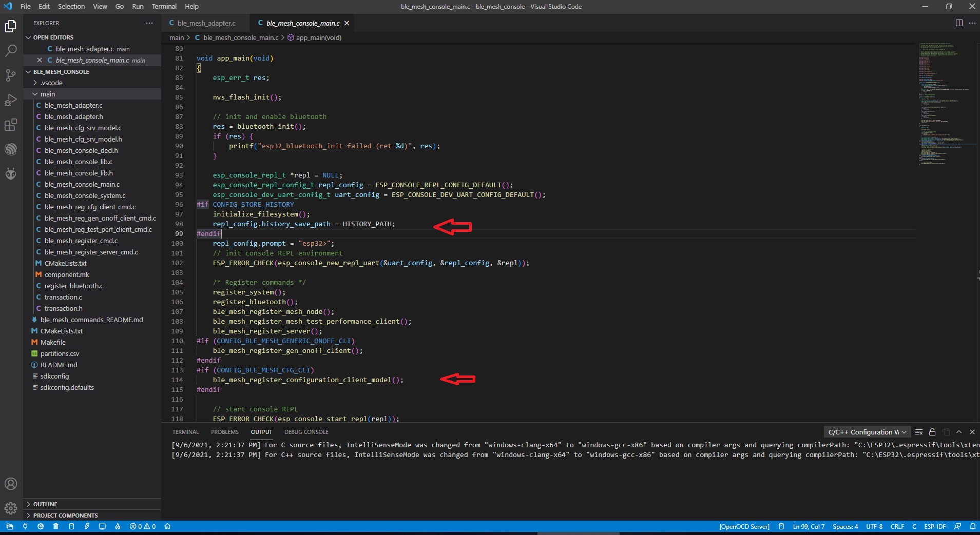The width and height of the screenshot is (980, 535).
Task: Close ble_mesh_console_main.c in Open Editors list
Action: [40, 60]
